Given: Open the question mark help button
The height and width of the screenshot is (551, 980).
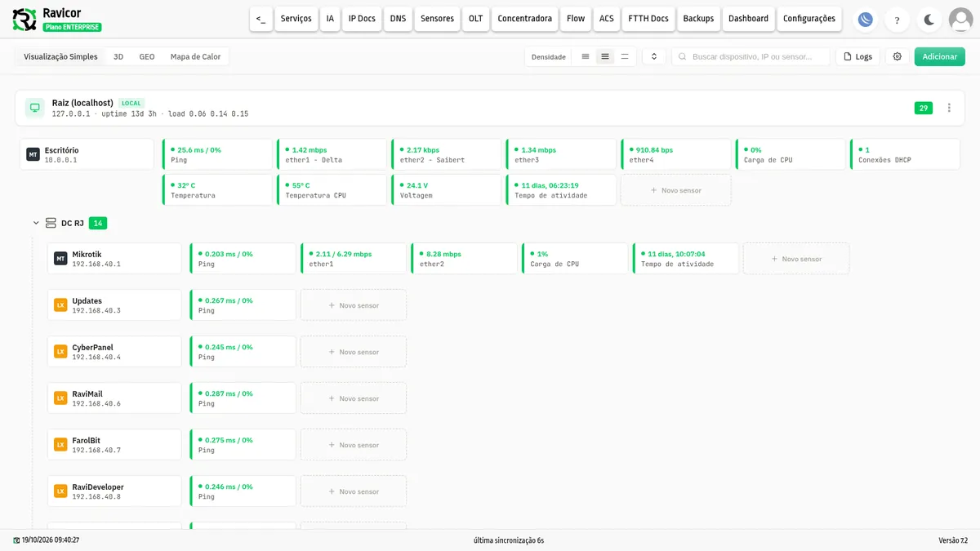Looking at the screenshot, I should [x=897, y=20].
